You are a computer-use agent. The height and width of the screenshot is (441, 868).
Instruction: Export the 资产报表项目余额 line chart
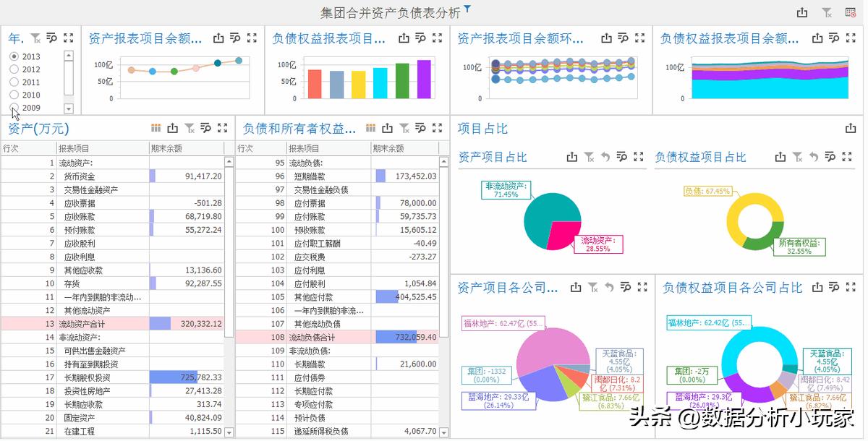[x=218, y=38]
